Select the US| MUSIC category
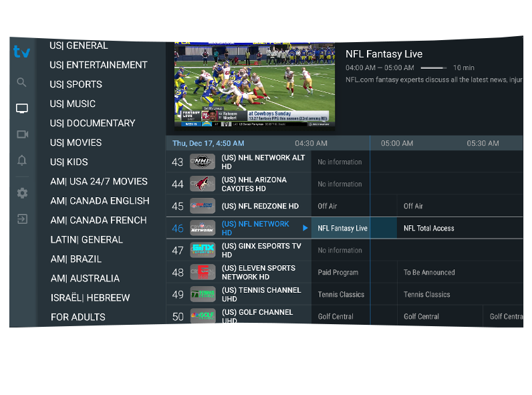The image size is (532, 395). pos(73,104)
